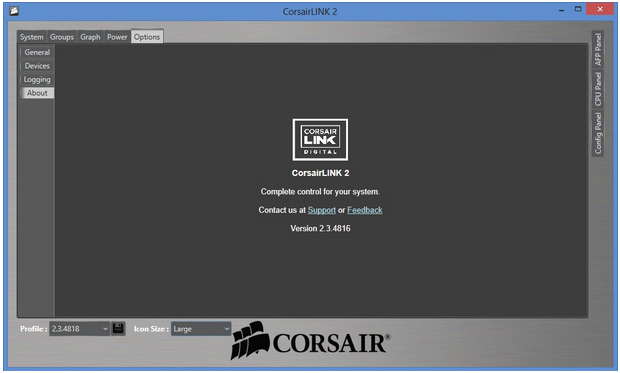Image resolution: width=620 pixels, height=373 pixels.
Task: Open the AFP Panel side tab
Action: 598,49
